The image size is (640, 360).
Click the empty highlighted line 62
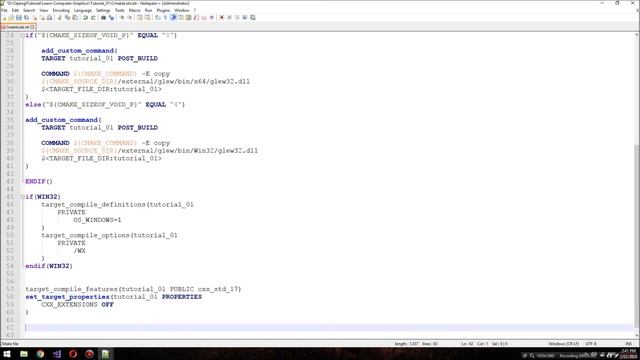pyautogui.click(x=328, y=327)
